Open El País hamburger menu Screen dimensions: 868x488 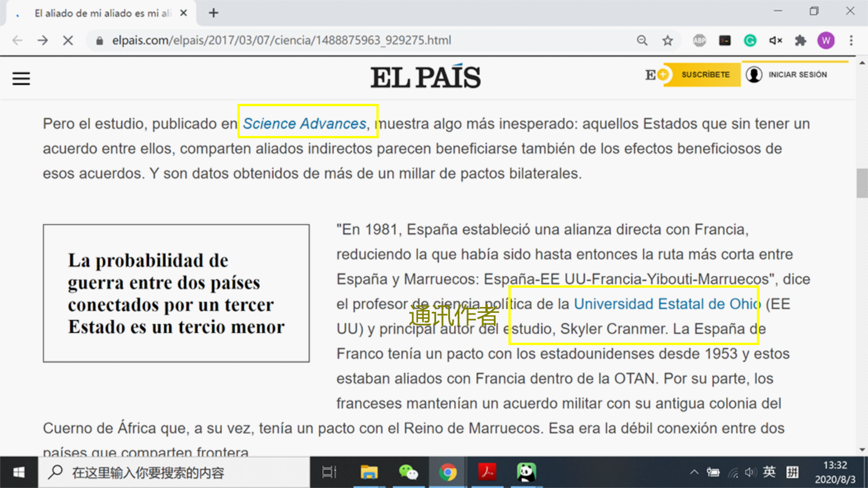21,78
